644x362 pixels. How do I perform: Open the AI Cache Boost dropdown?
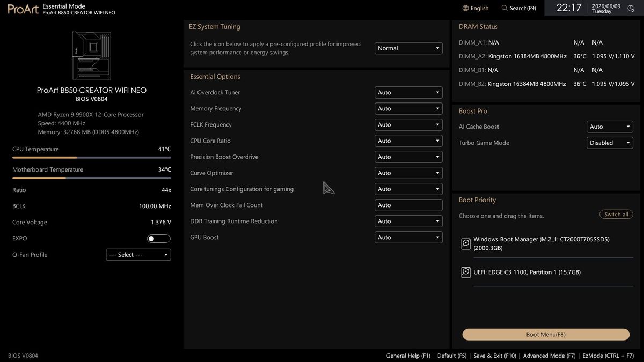610,127
